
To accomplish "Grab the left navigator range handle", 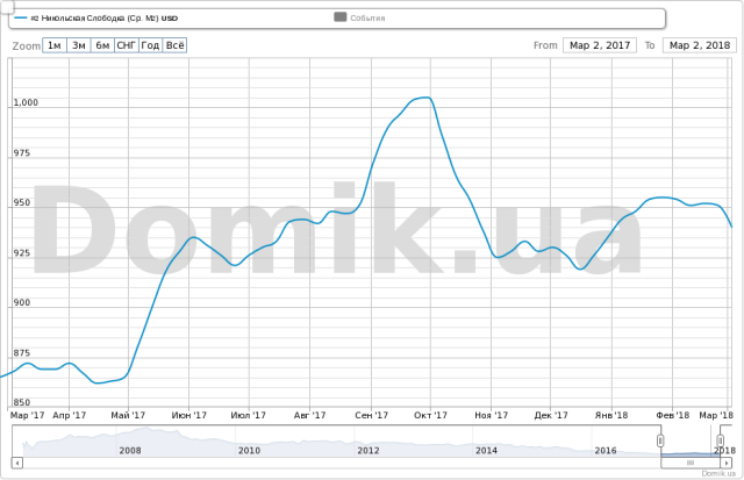I will point(660,441).
